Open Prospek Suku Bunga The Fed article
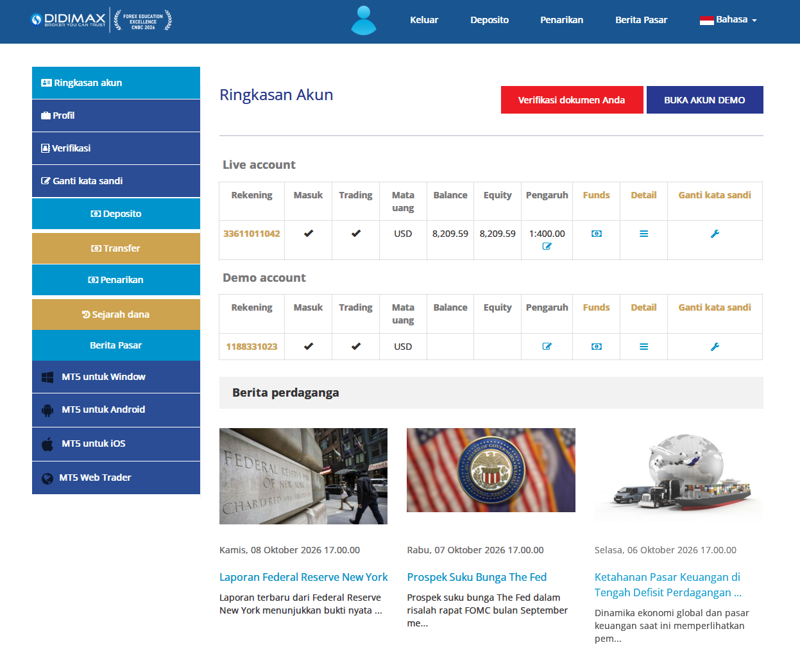Image resolution: width=800 pixels, height=672 pixels. 477,577
